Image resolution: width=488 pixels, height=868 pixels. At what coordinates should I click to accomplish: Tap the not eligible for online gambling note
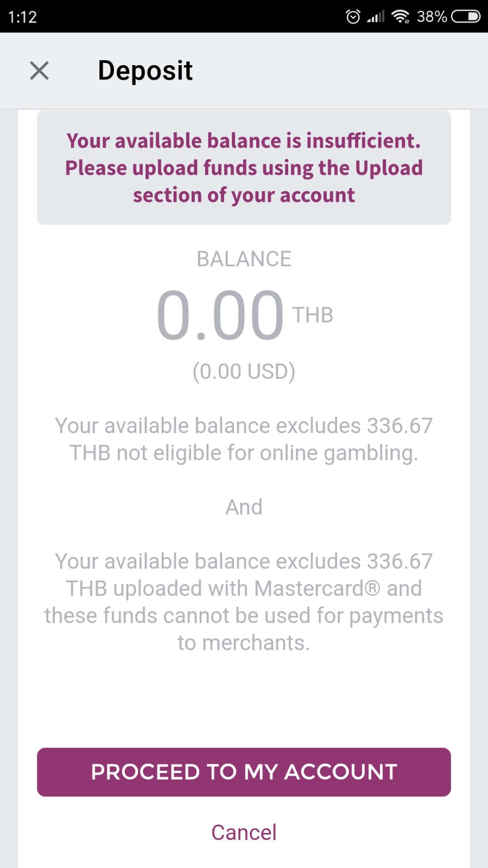pyautogui.click(x=244, y=439)
